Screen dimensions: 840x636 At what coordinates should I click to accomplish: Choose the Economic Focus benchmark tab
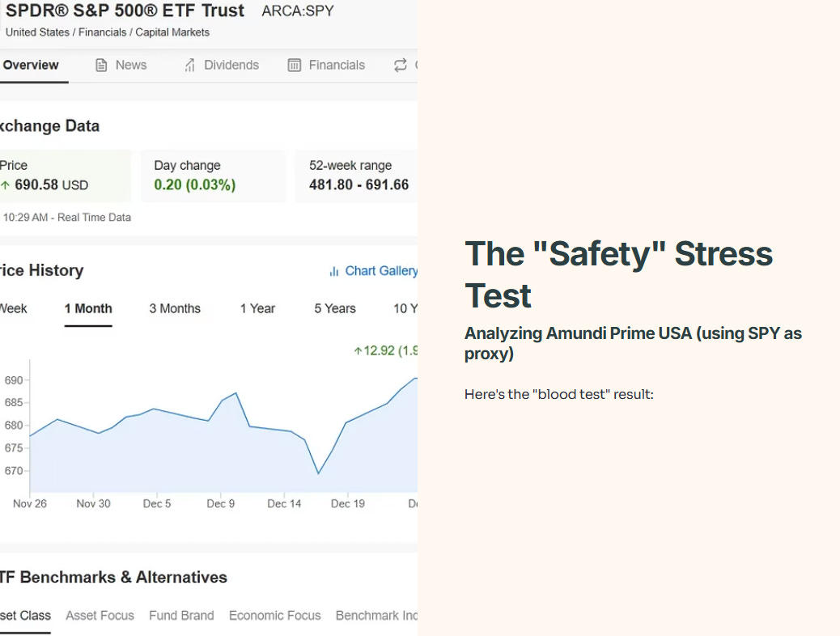click(275, 616)
